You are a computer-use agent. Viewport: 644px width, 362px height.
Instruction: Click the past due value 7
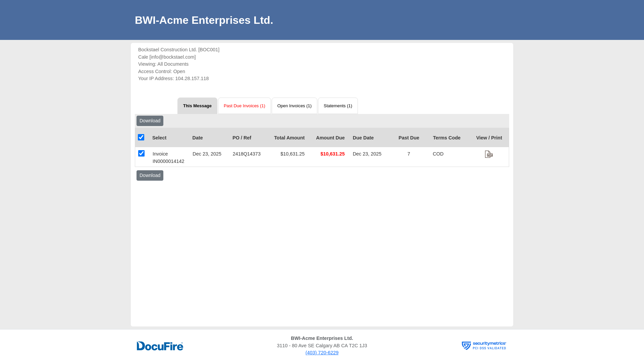click(x=409, y=154)
